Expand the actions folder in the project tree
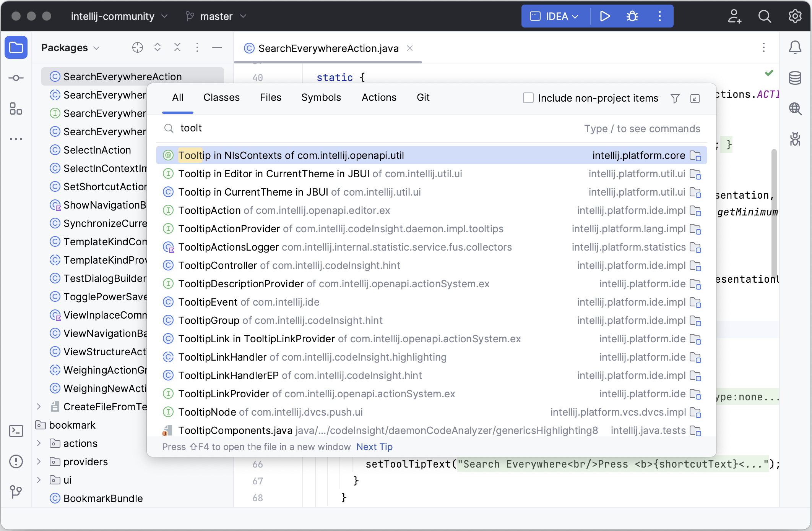 point(39,443)
